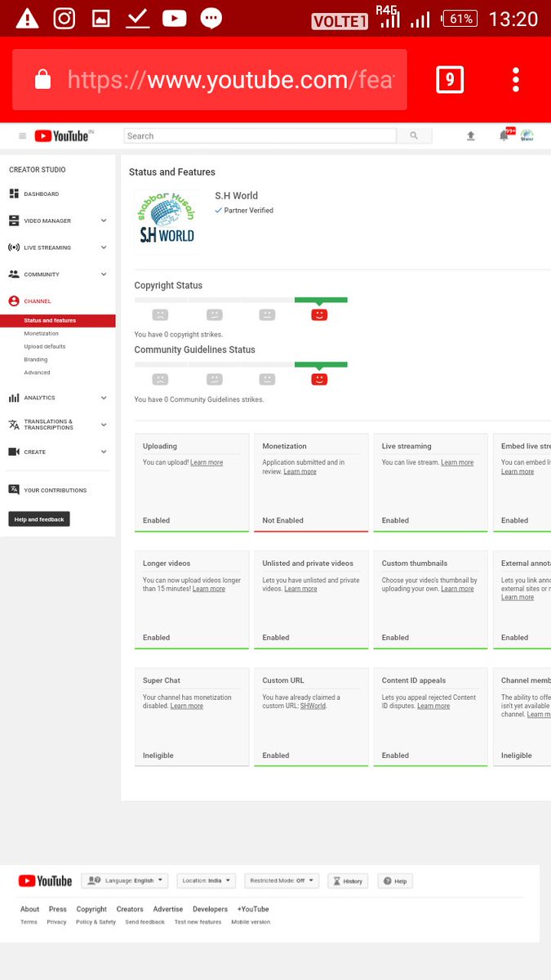
Task: Tap the browser URL address field
Action: pyautogui.click(x=210, y=79)
